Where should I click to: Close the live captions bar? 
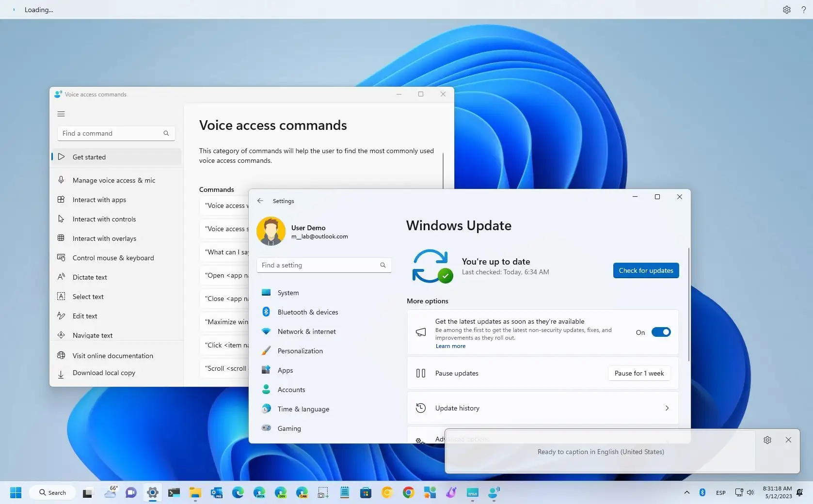point(788,440)
